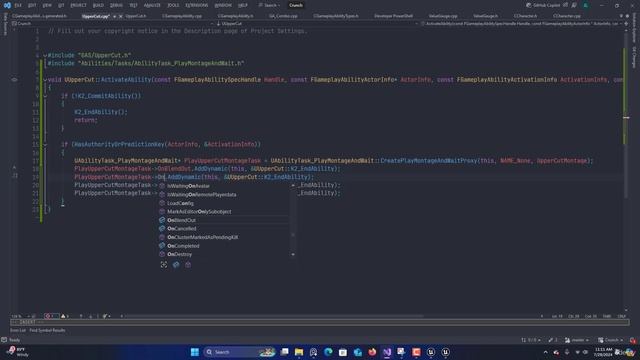
Task: Select OnCompleted in IntelliSense list
Action: 224,246
